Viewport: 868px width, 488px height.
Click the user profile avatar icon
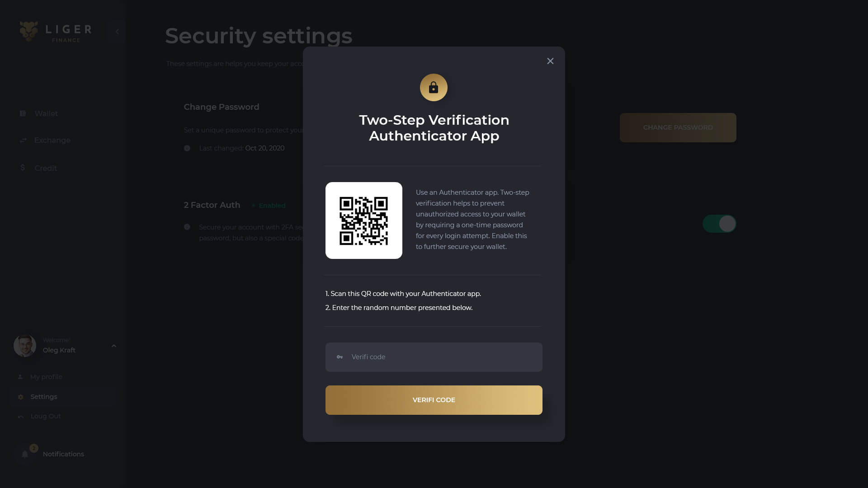25,346
